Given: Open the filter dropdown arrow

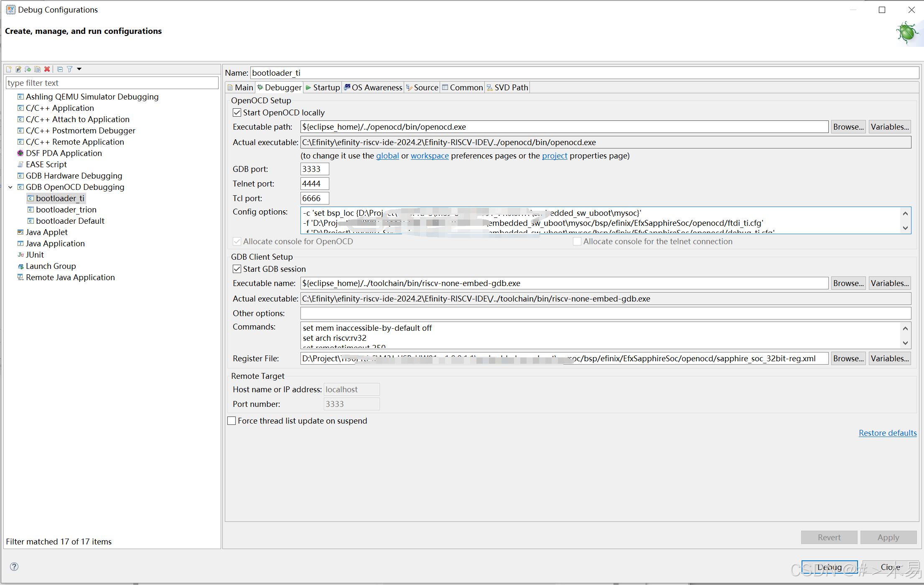Looking at the screenshot, I should [x=79, y=69].
